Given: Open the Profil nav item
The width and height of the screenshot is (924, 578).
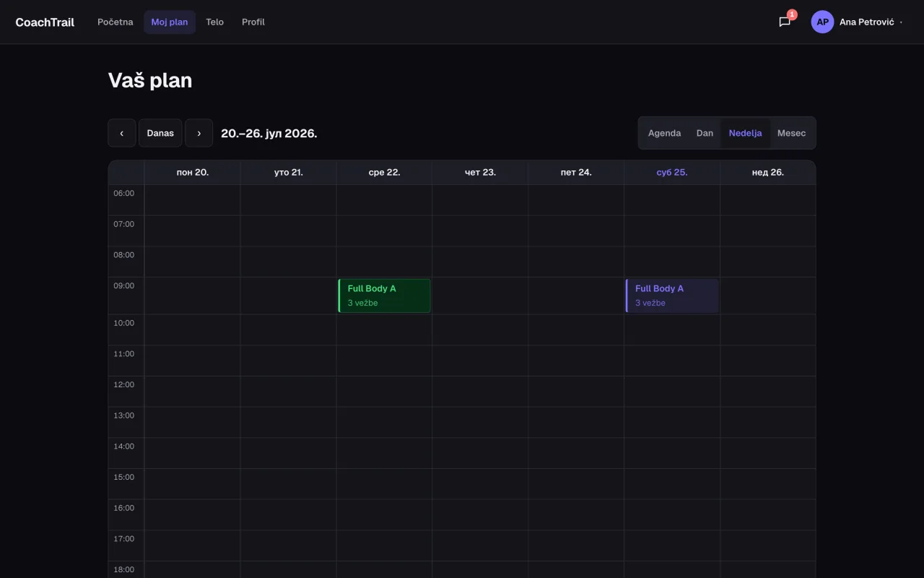Looking at the screenshot, I should pyautogui.click(x=253, y=22).
